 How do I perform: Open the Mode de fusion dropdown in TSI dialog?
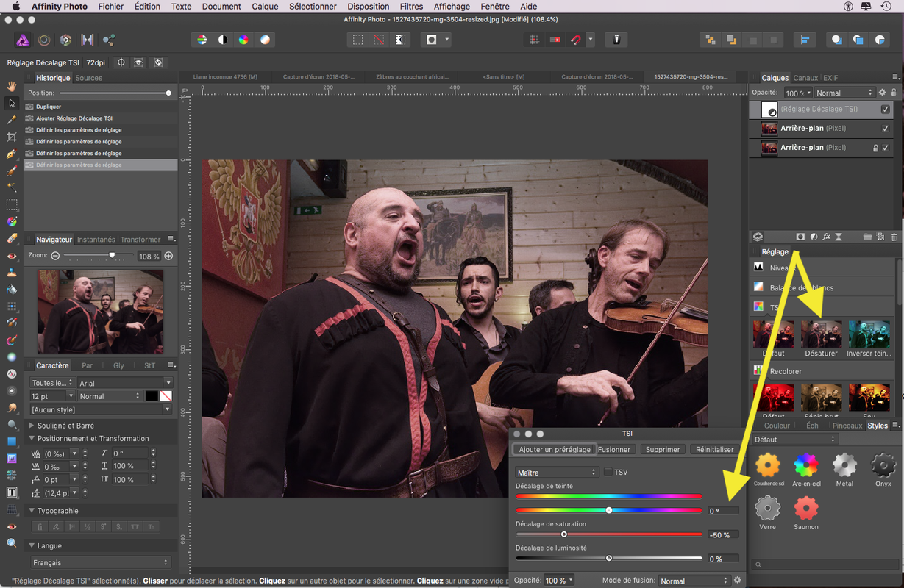[693, 581]
